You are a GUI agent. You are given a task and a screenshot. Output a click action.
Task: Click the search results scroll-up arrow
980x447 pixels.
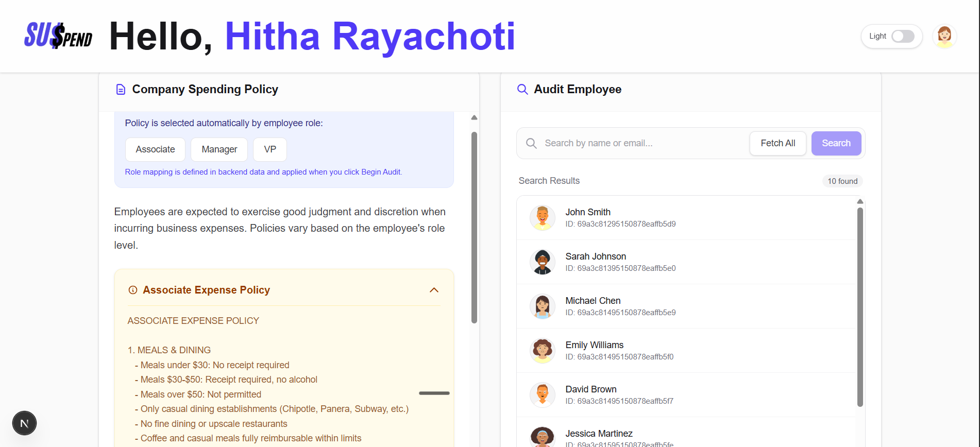pos(860,201)
